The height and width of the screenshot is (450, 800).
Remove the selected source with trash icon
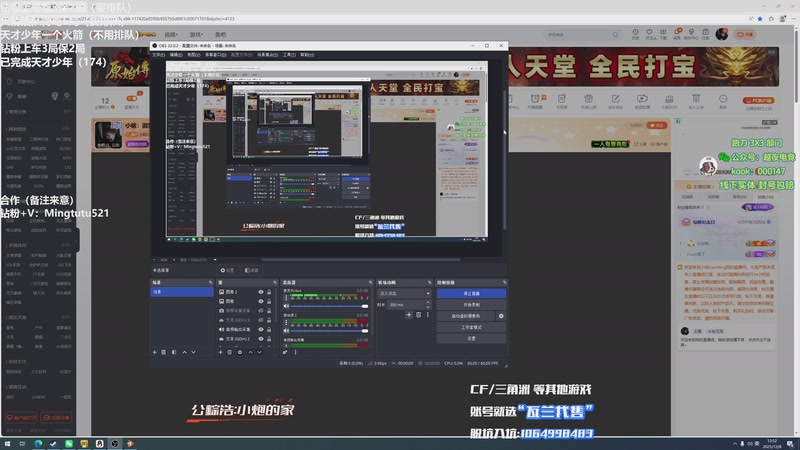tap(230, 352)
